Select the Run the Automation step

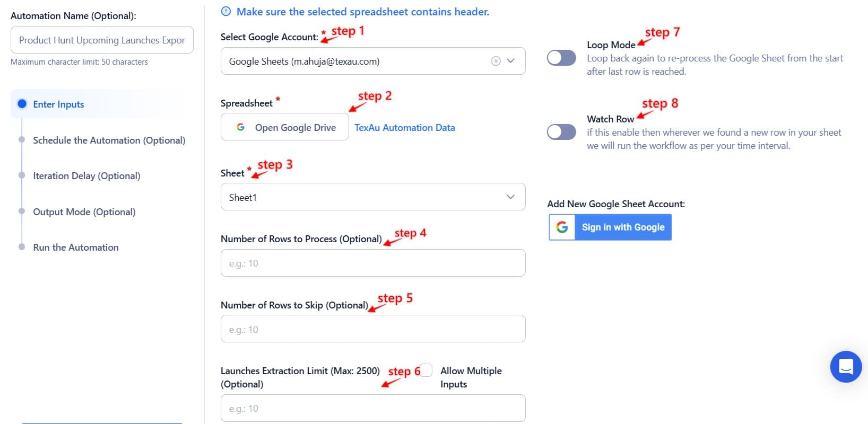point(75,247)
